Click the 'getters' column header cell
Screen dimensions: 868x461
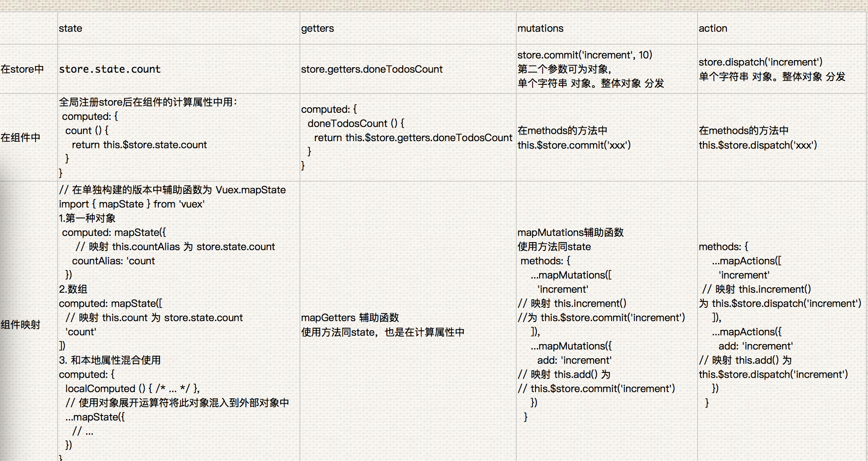click(408, 28)
